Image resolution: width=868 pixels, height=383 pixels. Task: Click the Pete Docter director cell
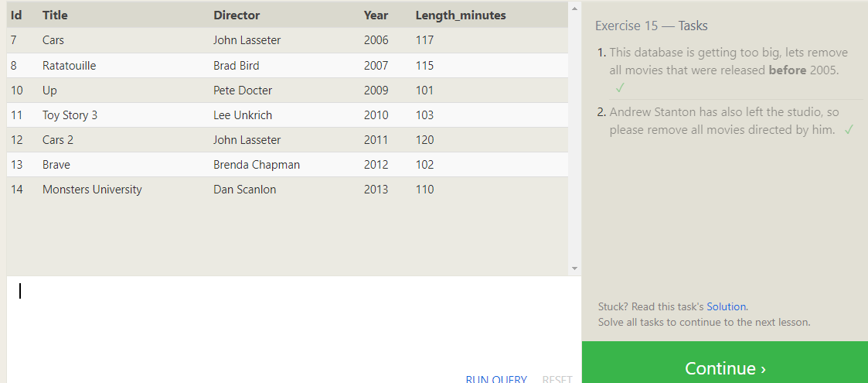[x=243, y=91]
